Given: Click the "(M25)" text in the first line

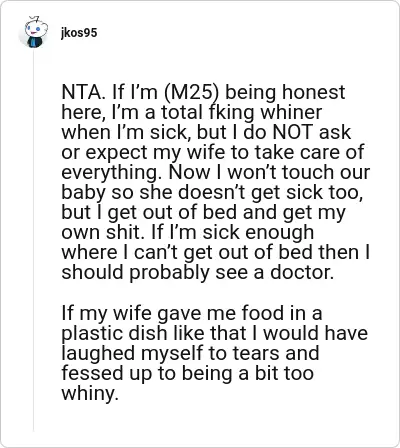Looking at the screenshot, I should [x=191, y=93].
